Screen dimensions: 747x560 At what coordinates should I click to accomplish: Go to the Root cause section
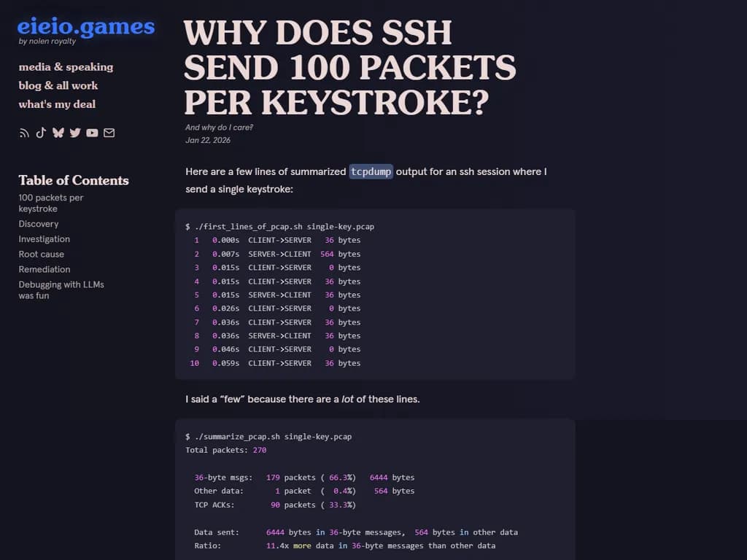tap(41, 254)
